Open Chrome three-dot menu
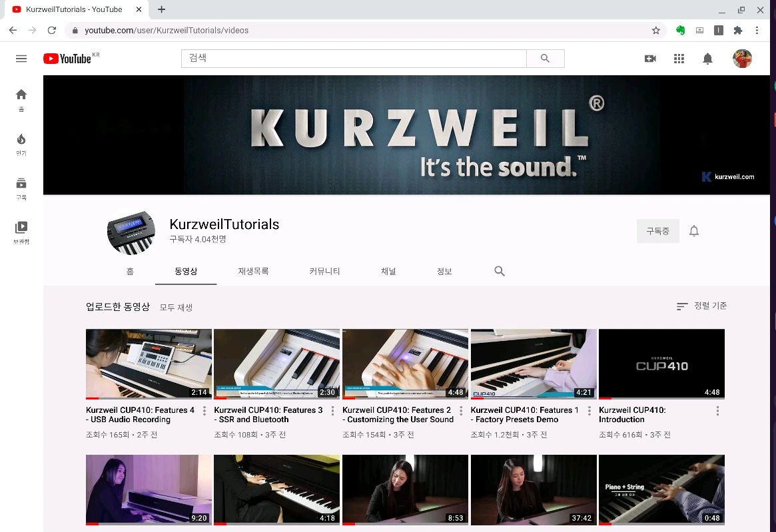Image resolution: width=776 pixels, height=532 pixels. [x=757, y=30]
